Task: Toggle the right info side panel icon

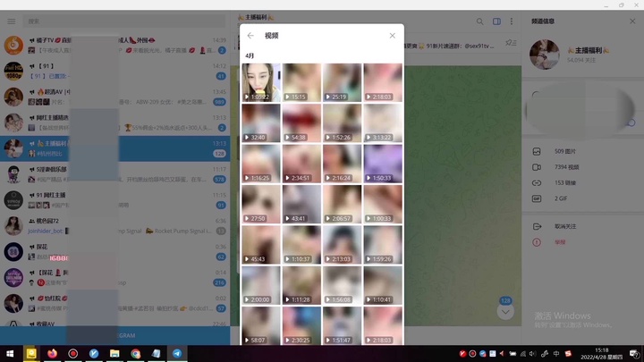Action: 496,21
